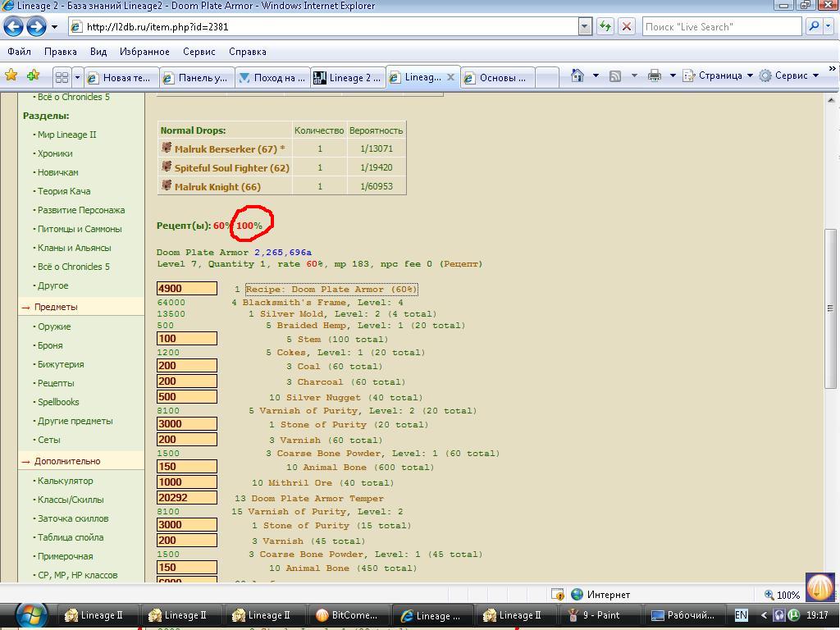Switch to Рабочий... taskbar button

click(683, 615)
